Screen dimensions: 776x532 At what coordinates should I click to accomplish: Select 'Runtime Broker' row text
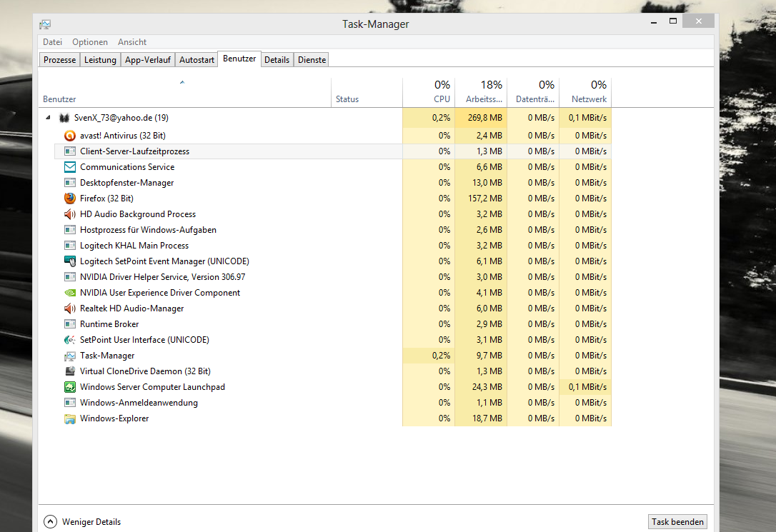[109, 324]
